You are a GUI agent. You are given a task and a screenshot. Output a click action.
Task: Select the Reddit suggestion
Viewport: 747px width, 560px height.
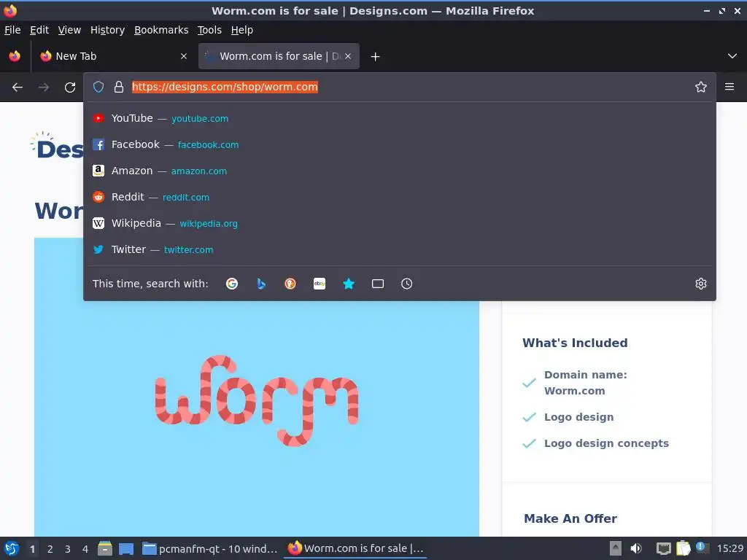tap(399, 197)
